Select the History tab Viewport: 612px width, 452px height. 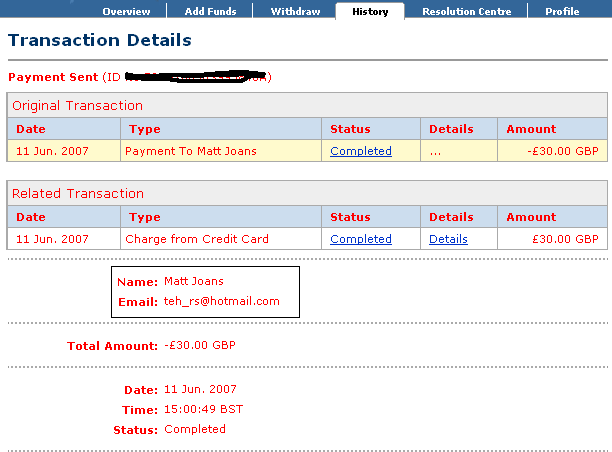point(370,12)
